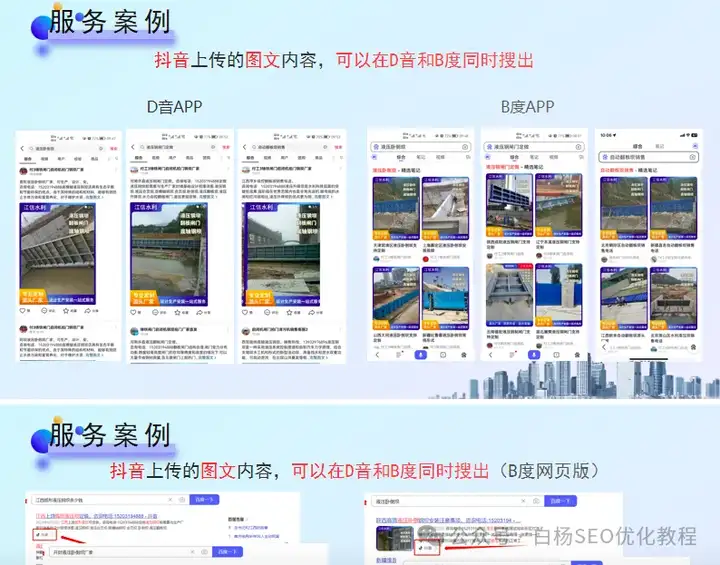Share the first Douyin 自动翻板坝销售 post
This screenshot has height=565, width=720.
point(311,312)
